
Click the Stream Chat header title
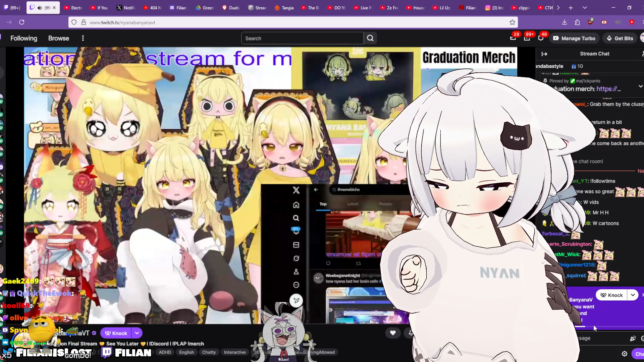coord(594,54)
